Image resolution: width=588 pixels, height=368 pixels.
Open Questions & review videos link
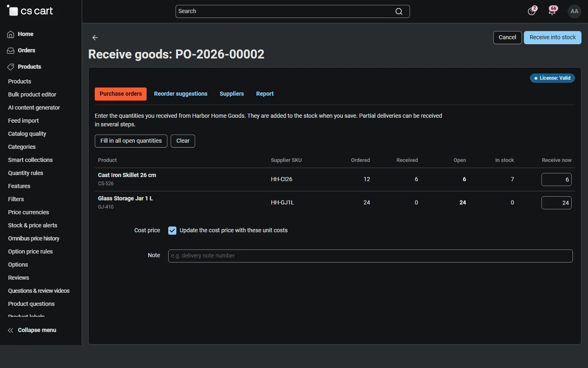pos(39,291)
